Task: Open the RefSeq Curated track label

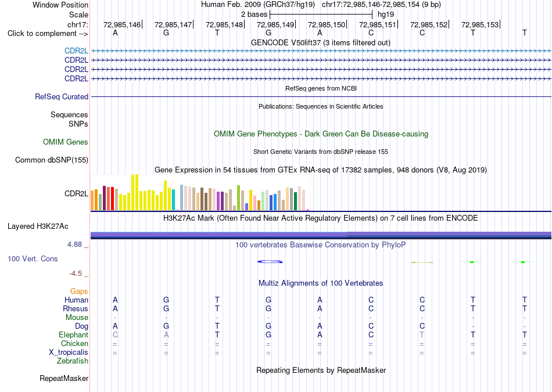Action: tap(61, 97)
